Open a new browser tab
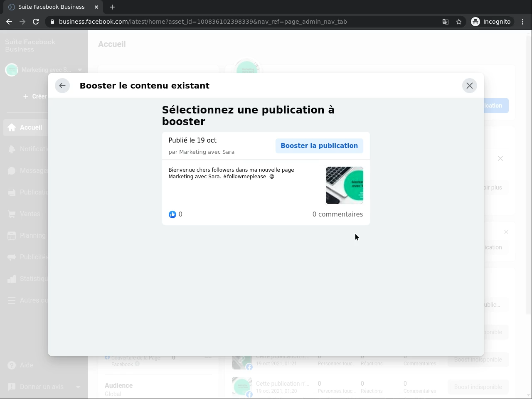 tap(112, 7)
